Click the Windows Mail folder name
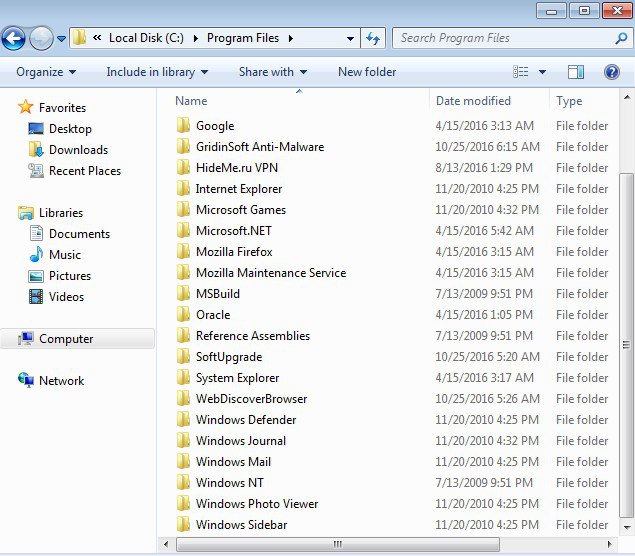Screen dimensions: 635x556 [233, 462]
